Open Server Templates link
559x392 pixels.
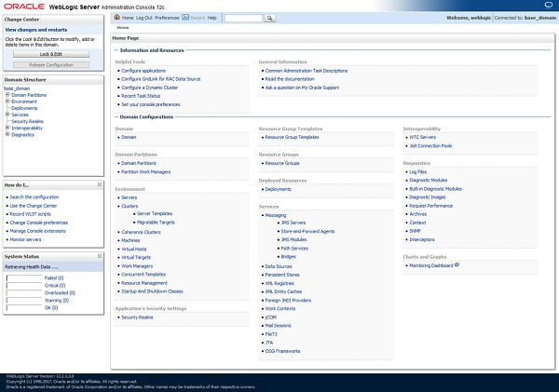click(155, 213)
